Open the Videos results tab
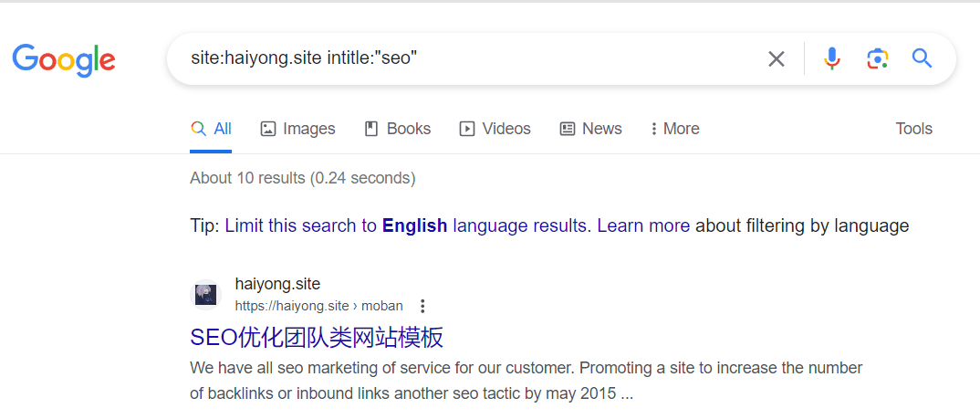Viewport: 980px width, 419px height. click(x=495, y=129)
